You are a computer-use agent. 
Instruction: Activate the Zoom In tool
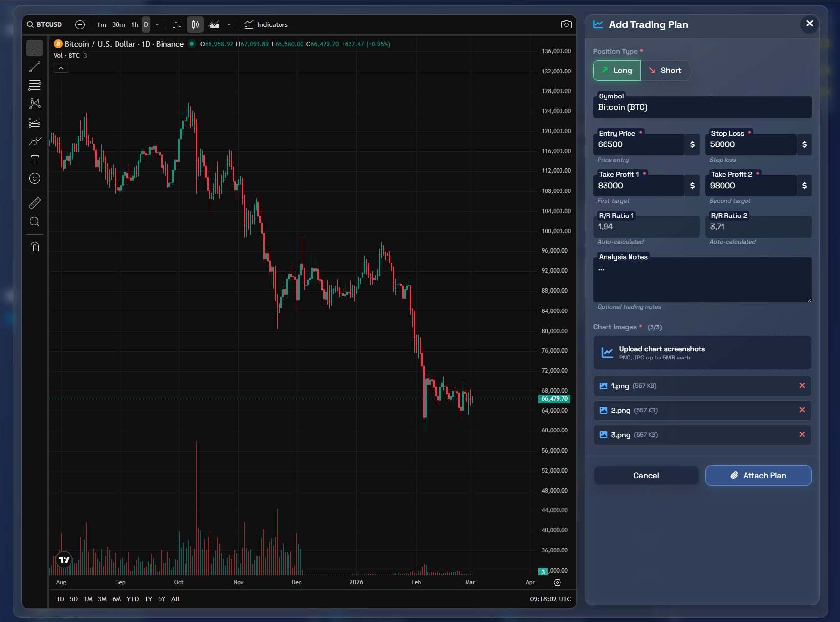[x=34, y=222]
